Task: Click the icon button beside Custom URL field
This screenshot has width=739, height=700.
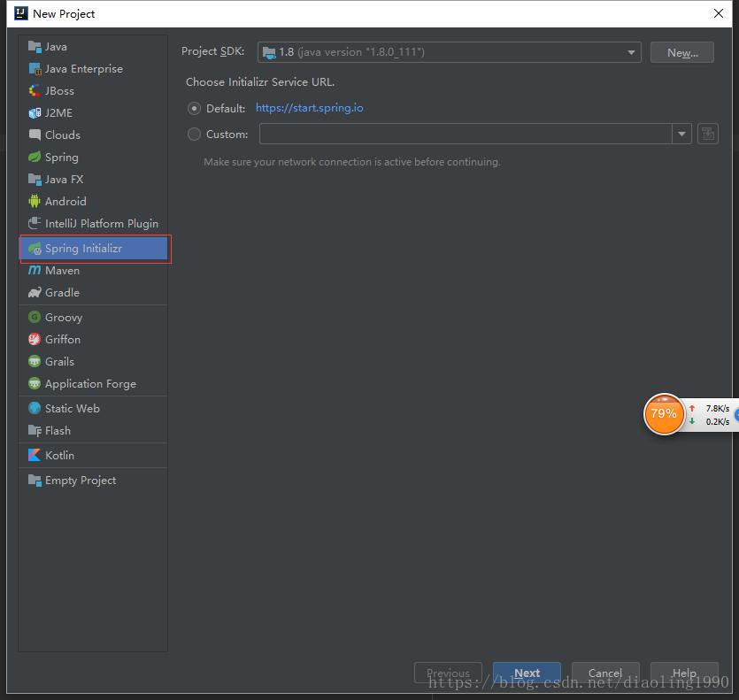Action: click(x=707, y=134)
